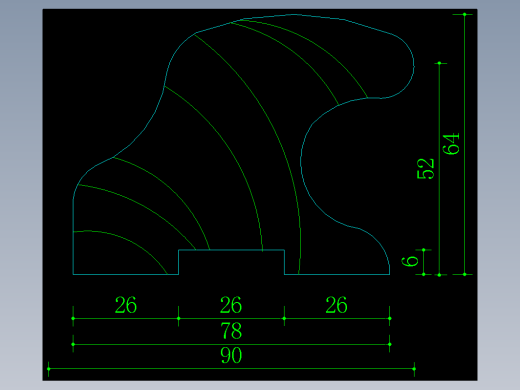Select the bottom-left baseline of the profile

click(x=126, y=274)
